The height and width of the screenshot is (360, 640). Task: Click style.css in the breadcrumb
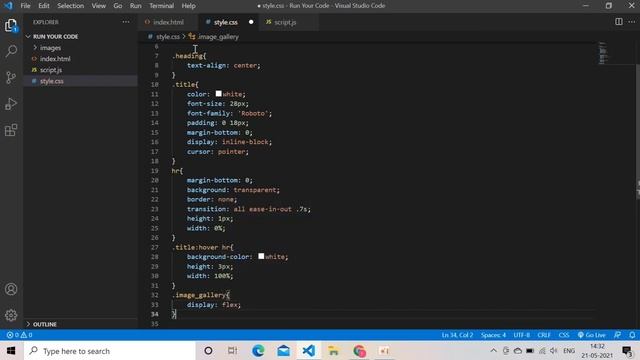168,37
